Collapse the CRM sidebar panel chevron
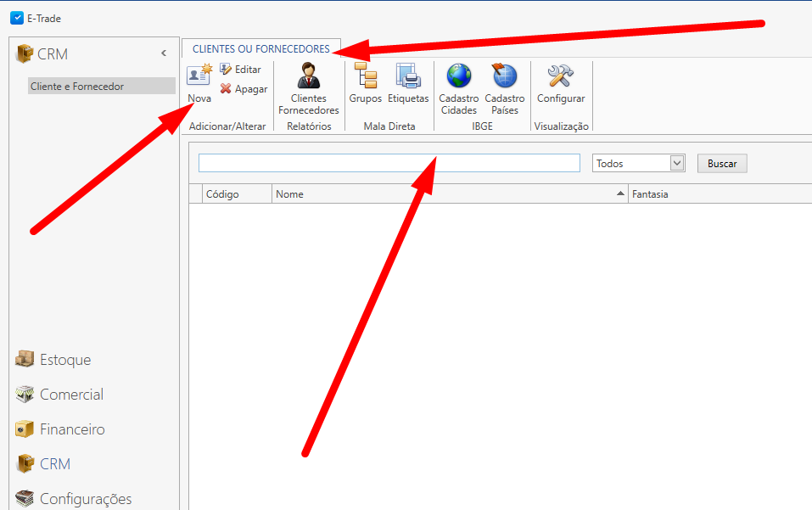 (164, 53)
